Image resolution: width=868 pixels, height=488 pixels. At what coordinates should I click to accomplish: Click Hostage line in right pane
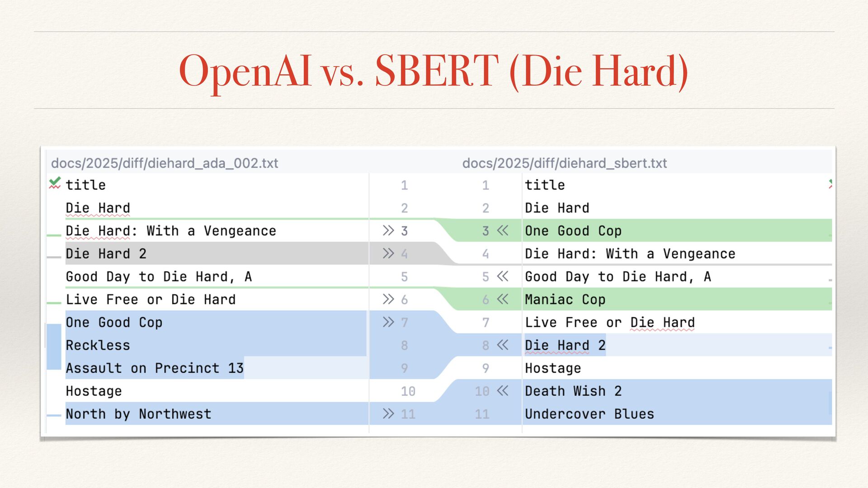(x=552, y=368)
